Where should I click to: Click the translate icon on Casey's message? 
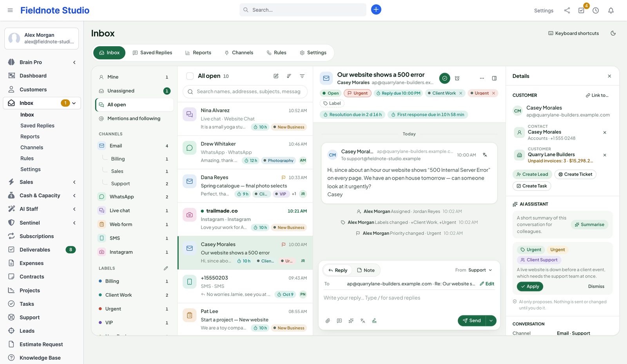[485, 155]
